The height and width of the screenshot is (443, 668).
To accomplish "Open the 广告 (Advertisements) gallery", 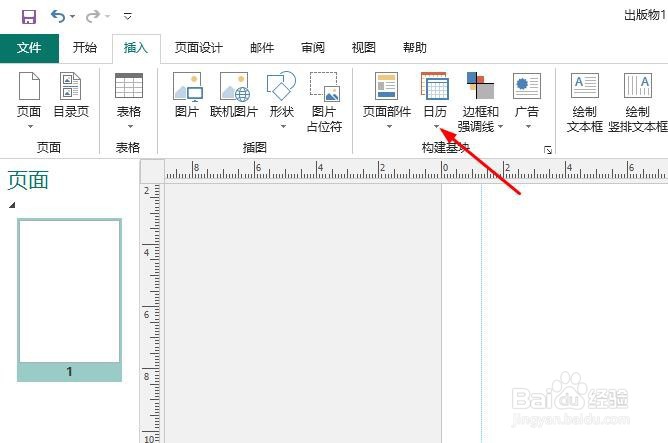I will [527, 95].
